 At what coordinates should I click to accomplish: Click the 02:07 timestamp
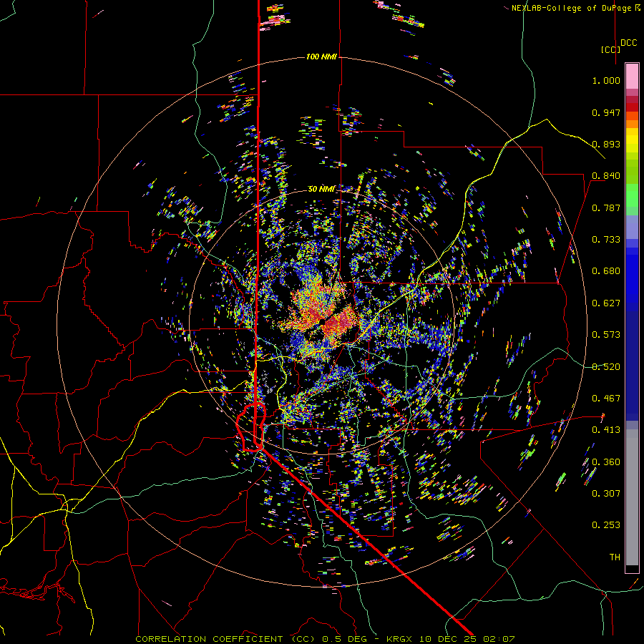(499, 639)
